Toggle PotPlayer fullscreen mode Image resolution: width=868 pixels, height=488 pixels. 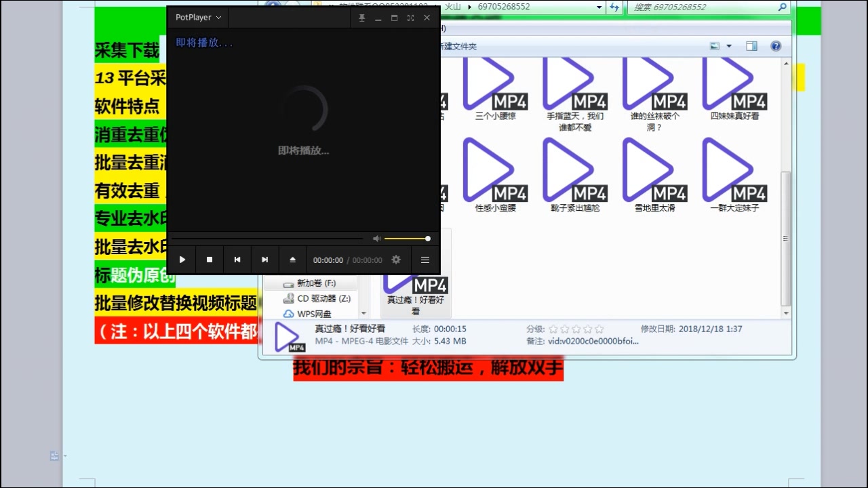coord(410,18)
